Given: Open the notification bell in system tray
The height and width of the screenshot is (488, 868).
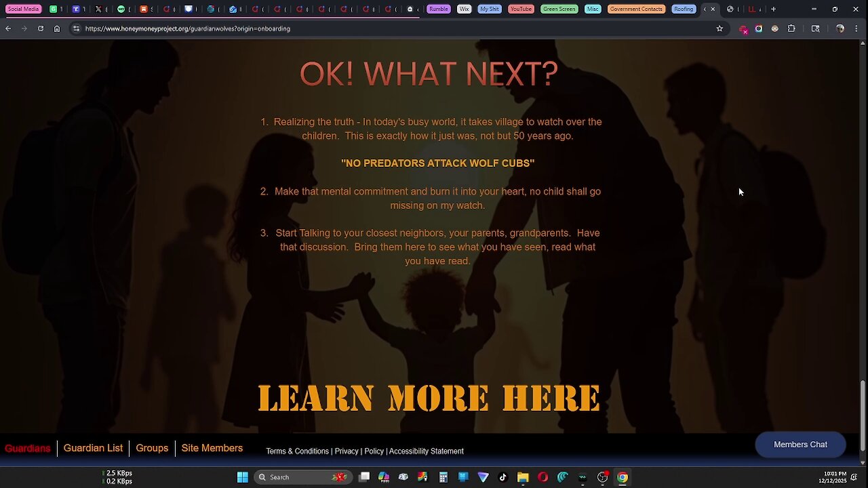Looking at the screenshot, I should point(854,477).
